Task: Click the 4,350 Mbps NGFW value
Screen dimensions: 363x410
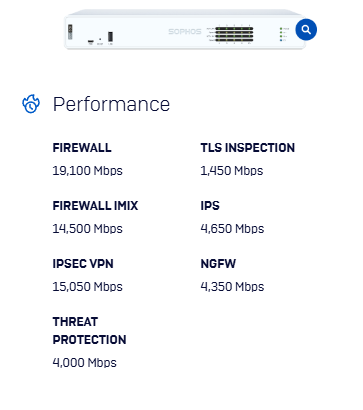Action: pyautogui.click(x=232, y=287)
